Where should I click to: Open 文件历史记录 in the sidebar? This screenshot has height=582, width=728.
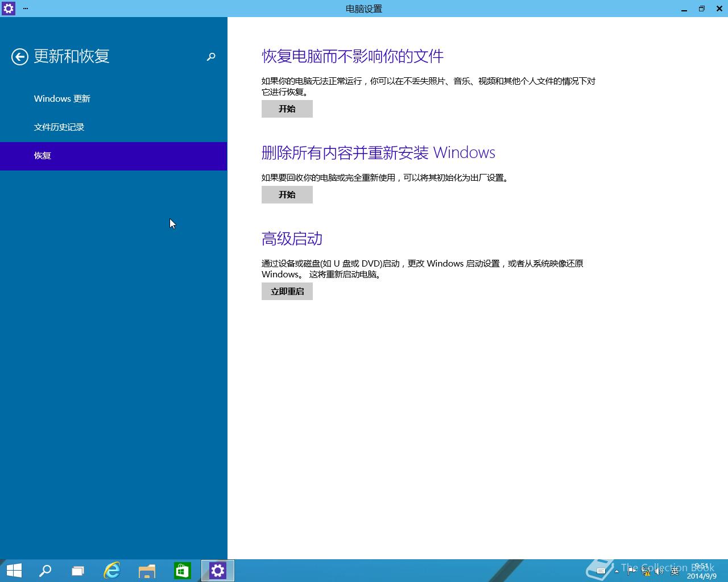(x=114, y=127)
